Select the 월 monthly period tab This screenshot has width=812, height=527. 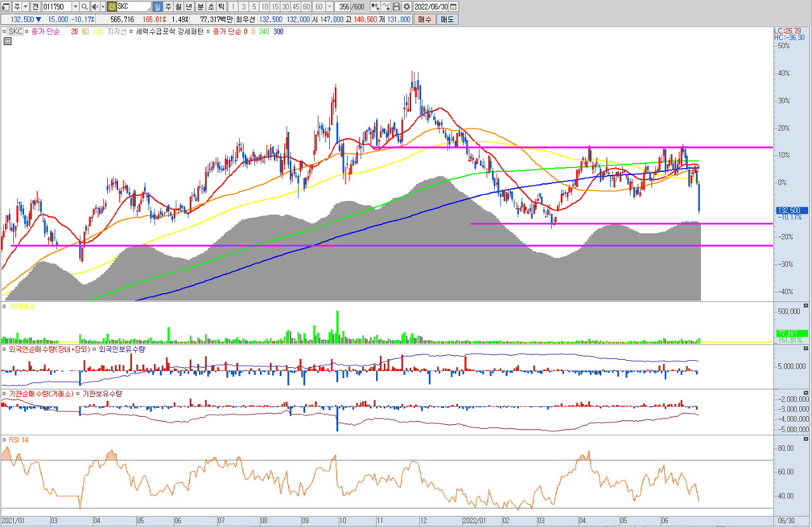178,7
